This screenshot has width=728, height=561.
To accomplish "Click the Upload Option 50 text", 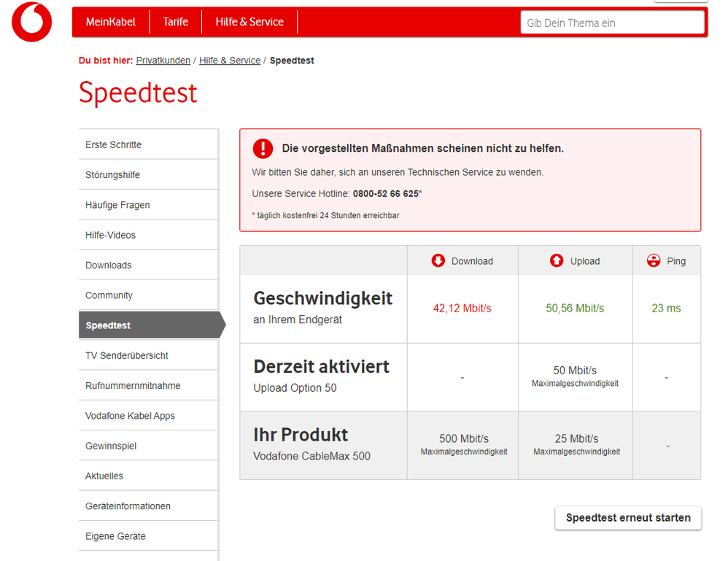I will (295, 388).
